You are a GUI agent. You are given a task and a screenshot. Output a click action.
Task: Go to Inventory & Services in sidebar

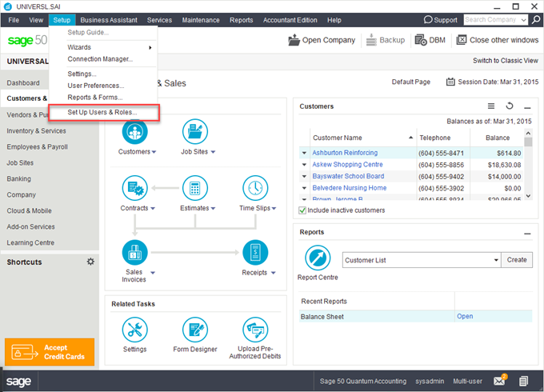coord(36,130)
